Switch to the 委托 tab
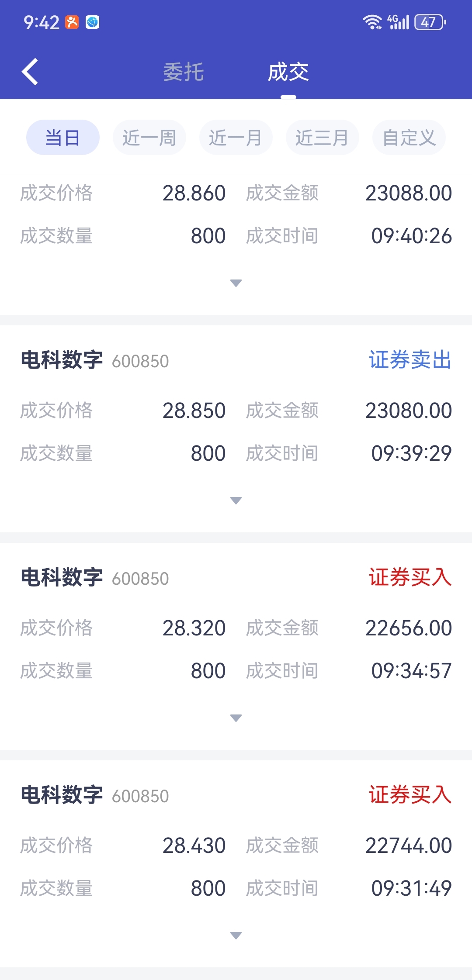The image size is (472, 980). pos(184,72)
